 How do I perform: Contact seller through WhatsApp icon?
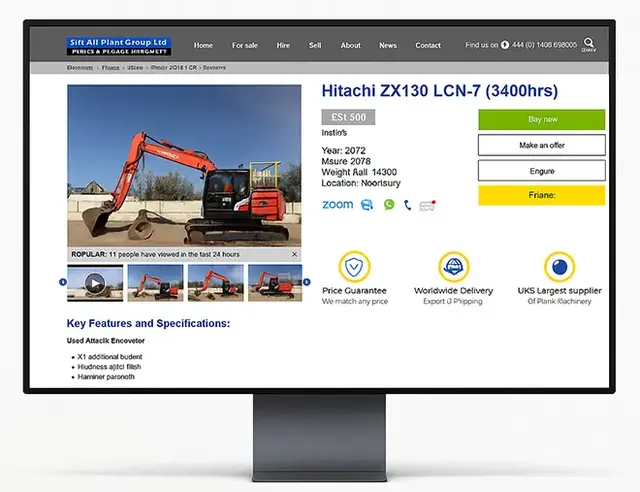point(389,204)
